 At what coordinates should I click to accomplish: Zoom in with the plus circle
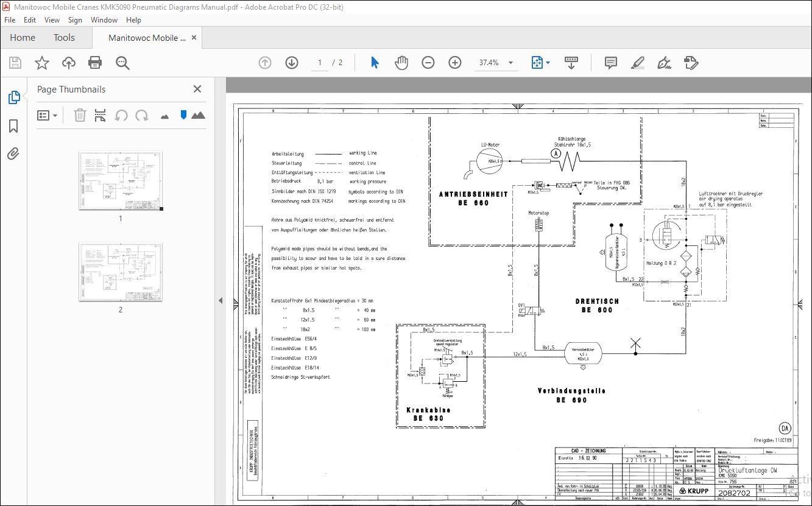455,63
